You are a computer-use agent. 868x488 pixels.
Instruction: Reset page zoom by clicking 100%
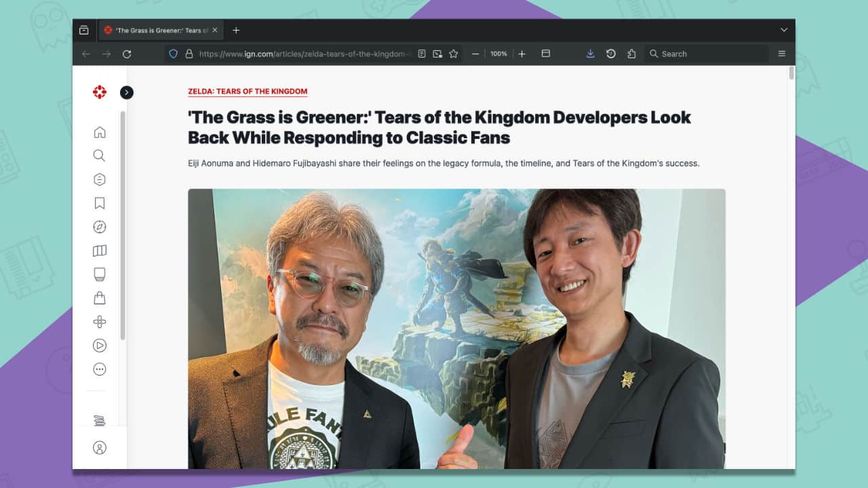498,54
